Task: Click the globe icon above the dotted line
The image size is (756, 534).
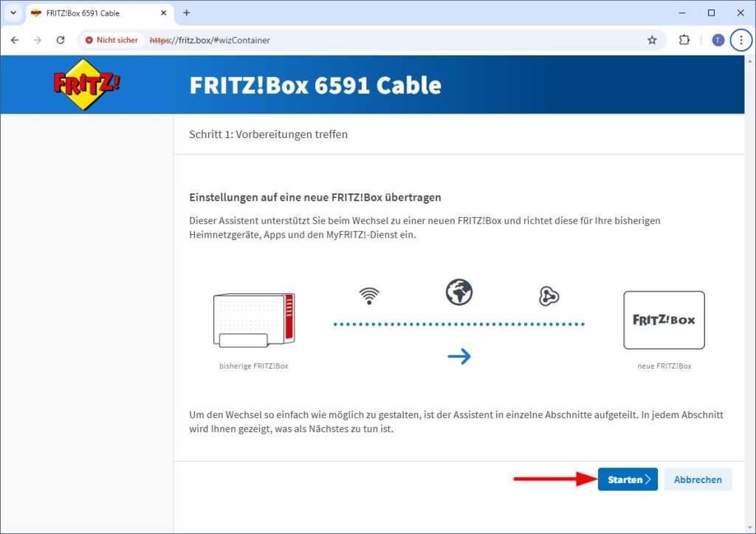Action: click(x=460, y=292)
